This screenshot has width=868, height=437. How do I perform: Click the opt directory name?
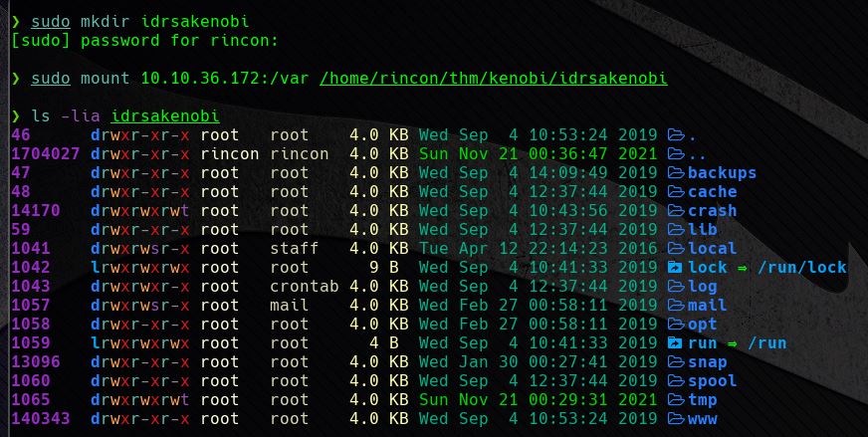pos(703,324)
